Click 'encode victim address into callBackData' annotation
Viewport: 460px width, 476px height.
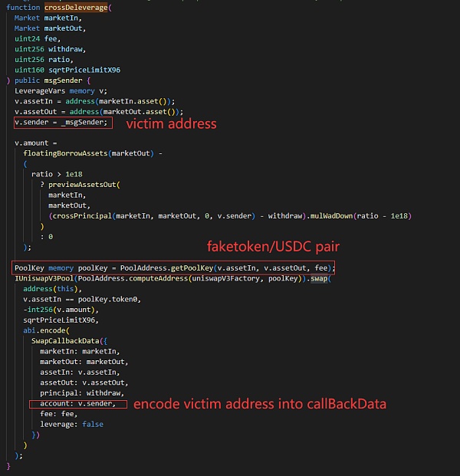260,404
